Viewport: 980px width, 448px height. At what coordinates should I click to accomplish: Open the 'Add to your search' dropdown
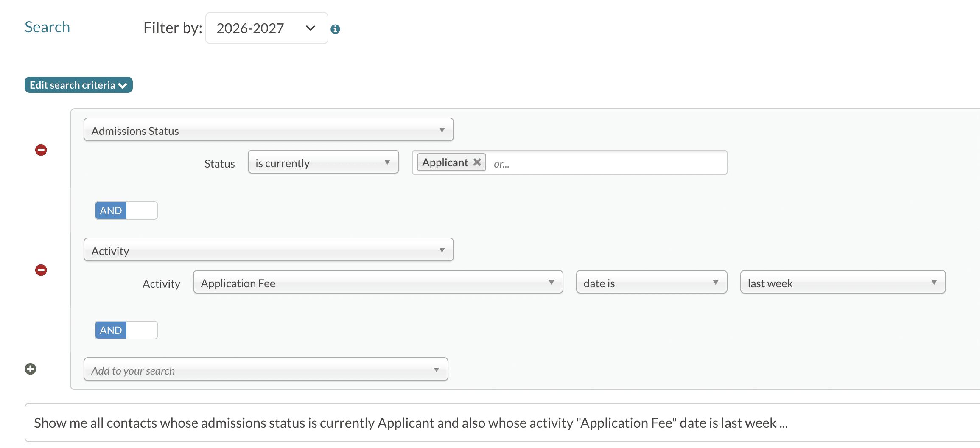(266, 369)
